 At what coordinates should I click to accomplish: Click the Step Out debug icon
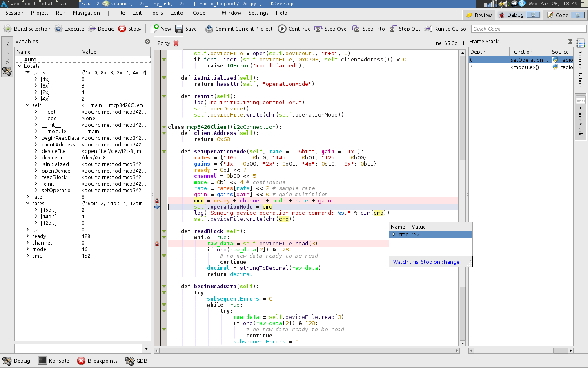pyautogui.click(x=393, y=29)
